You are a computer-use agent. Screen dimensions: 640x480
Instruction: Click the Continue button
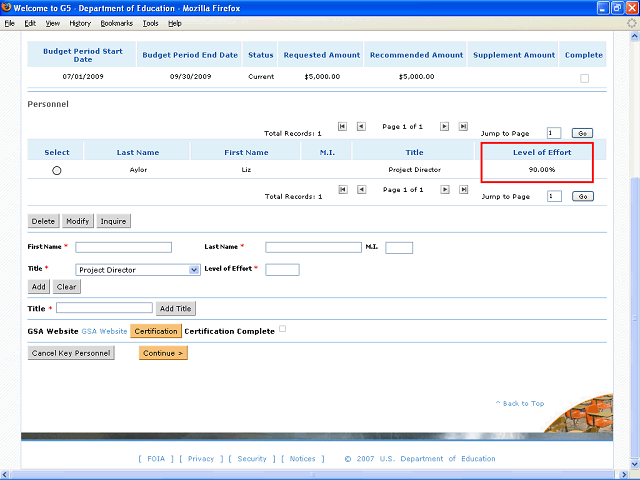coord(163,353)
